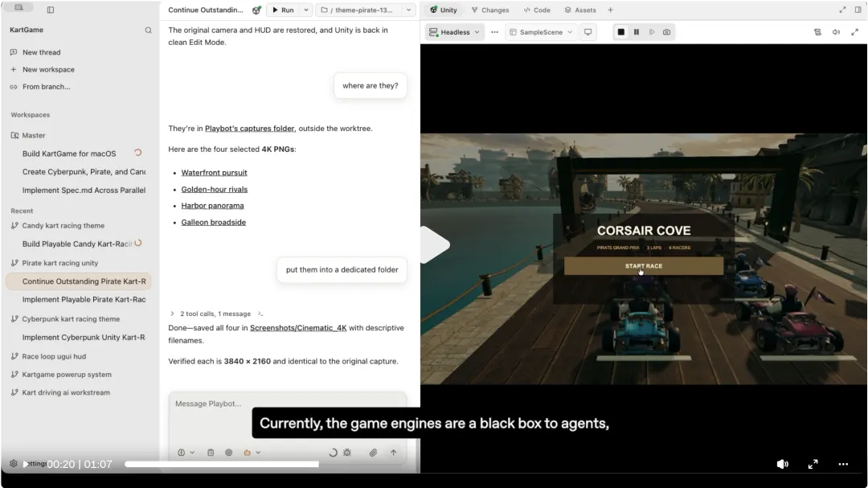Pause the running Unity game
This screenshot has height=488, width=868.
(637, 32)
